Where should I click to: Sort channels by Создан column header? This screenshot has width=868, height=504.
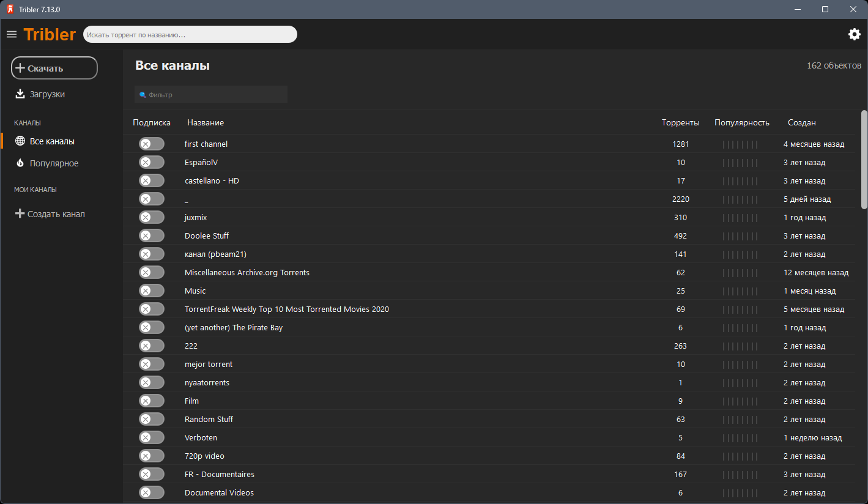[801, 122]
